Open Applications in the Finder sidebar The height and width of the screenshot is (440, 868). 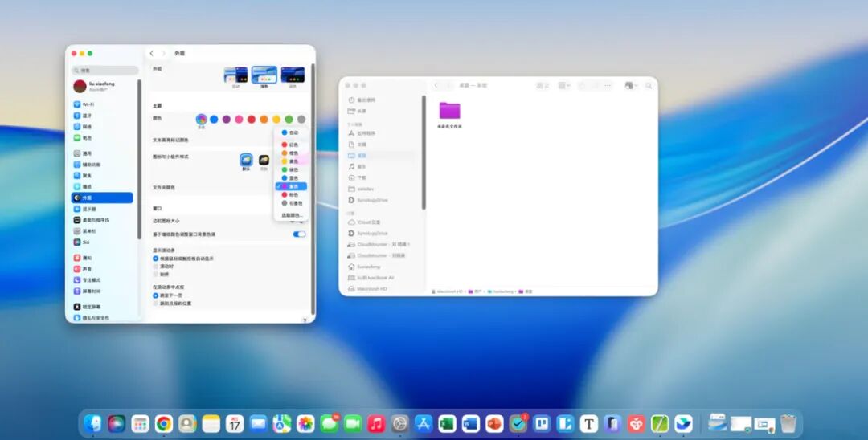(362, 133)
